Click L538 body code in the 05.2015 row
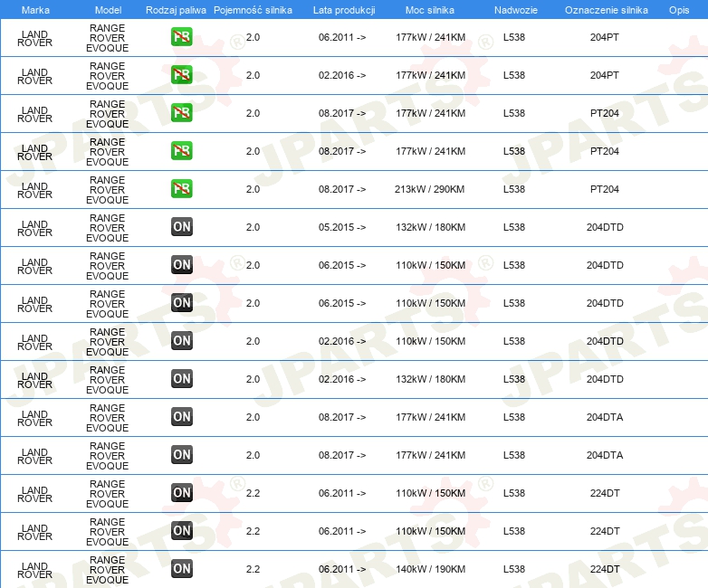 point(514,227)
